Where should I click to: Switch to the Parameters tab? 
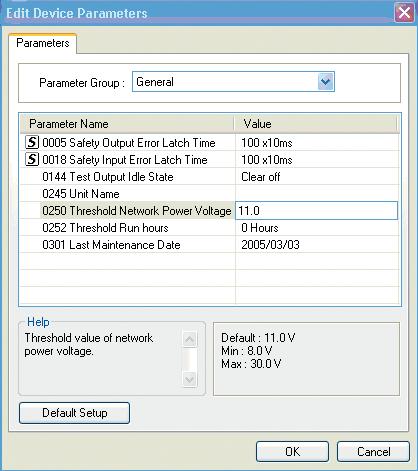pos(43,43)
